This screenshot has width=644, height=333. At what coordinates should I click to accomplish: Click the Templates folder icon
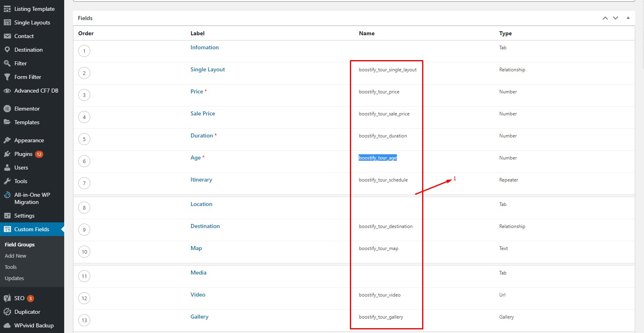pyautogui.click(x=7, y=122)
